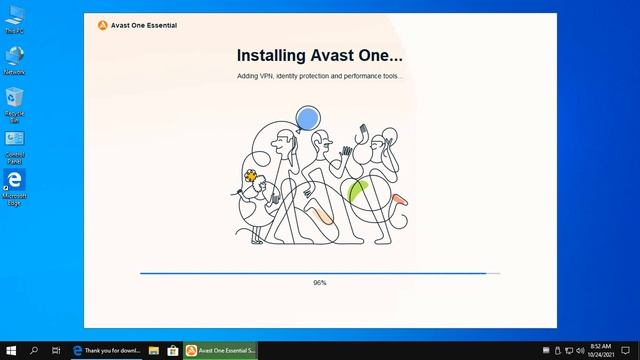Open the taskbar clock showing 10/24/2021
640x360 pixels.
pyautogui.click(x=601, y=351)
